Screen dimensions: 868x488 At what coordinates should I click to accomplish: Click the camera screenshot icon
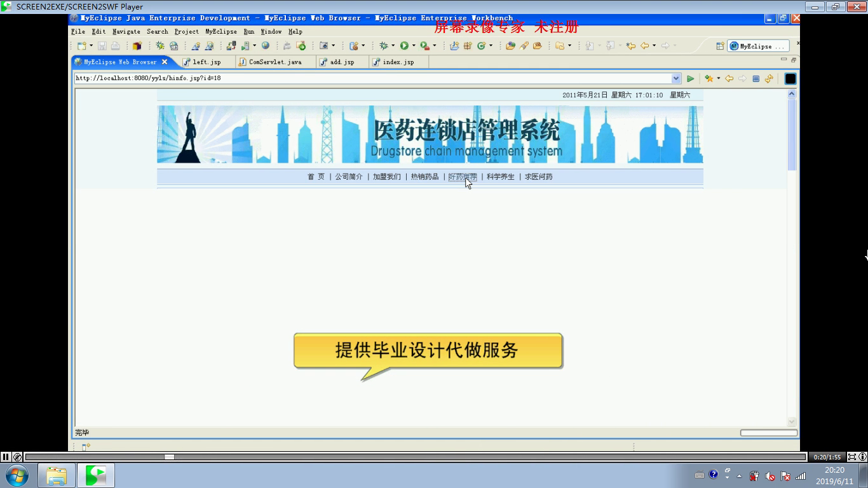323,46
